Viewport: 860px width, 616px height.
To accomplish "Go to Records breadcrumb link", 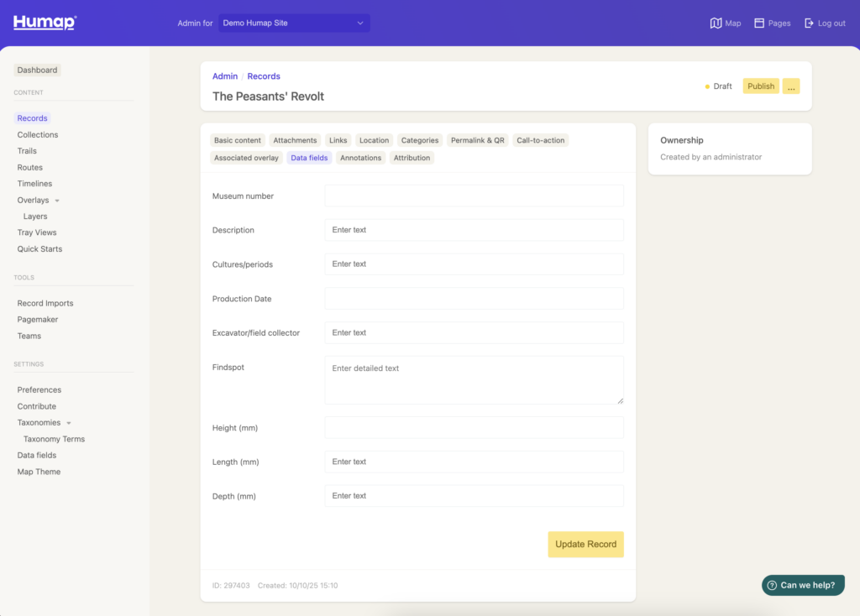I will pos(264,76).
